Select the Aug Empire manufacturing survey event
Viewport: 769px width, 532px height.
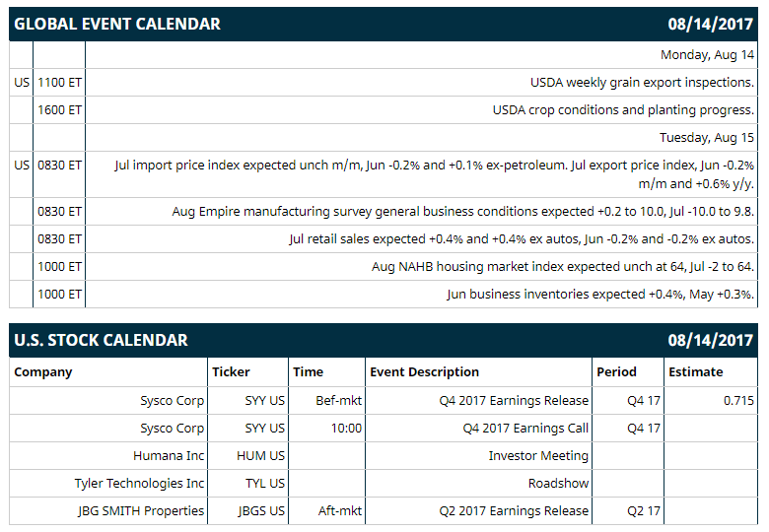pos(463,212)
